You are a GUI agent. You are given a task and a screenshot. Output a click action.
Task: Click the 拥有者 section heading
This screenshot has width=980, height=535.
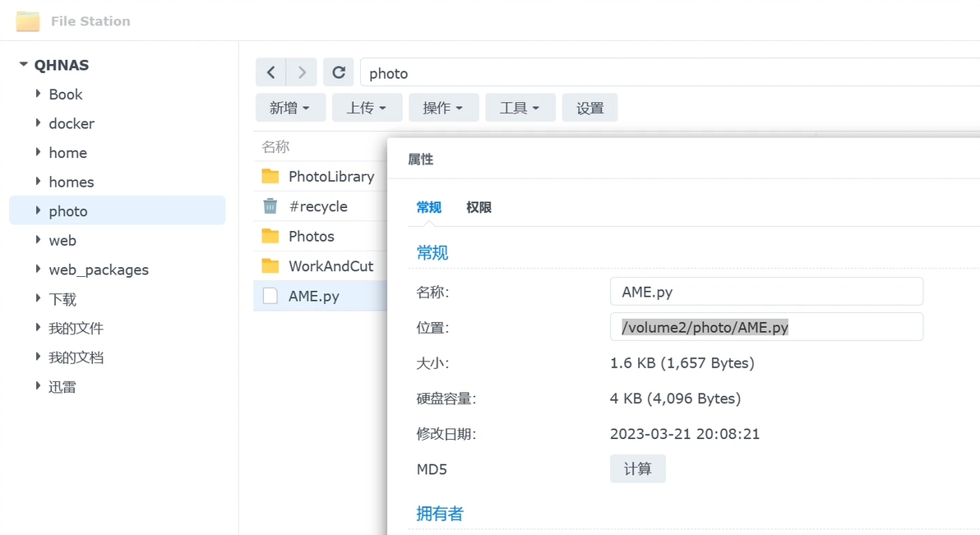(x=440, y=514)
